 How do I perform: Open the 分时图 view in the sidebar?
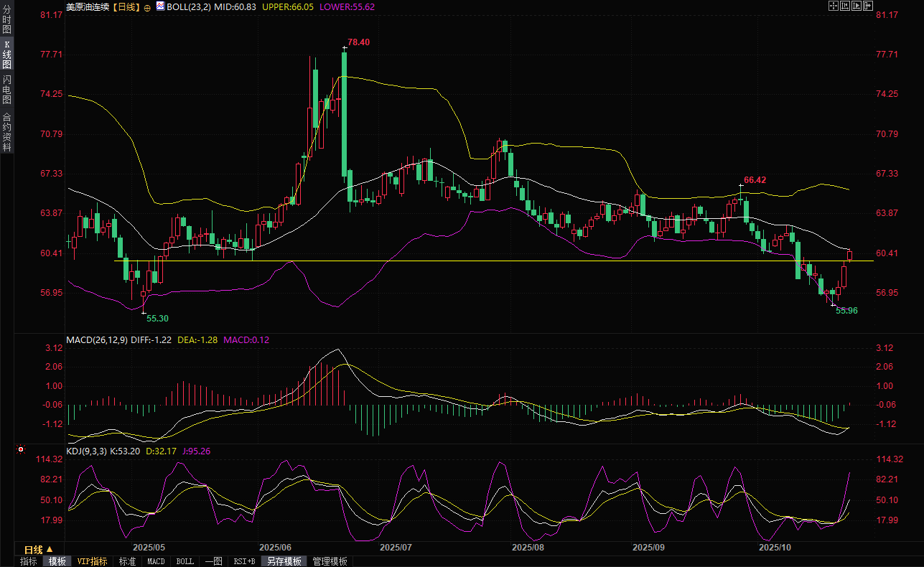click(7, 20)
